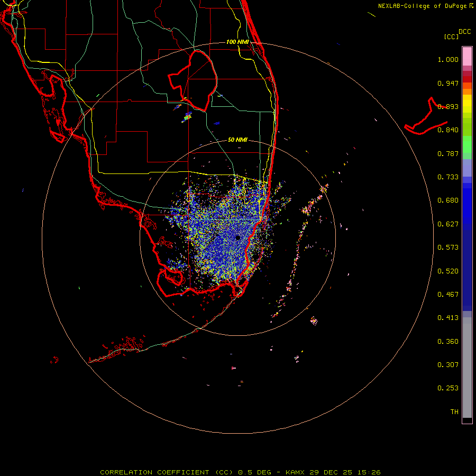Viewport: 476px width, 476px height.
Task: Pick the light pink top color bar segment
Action: coord(467,57)
